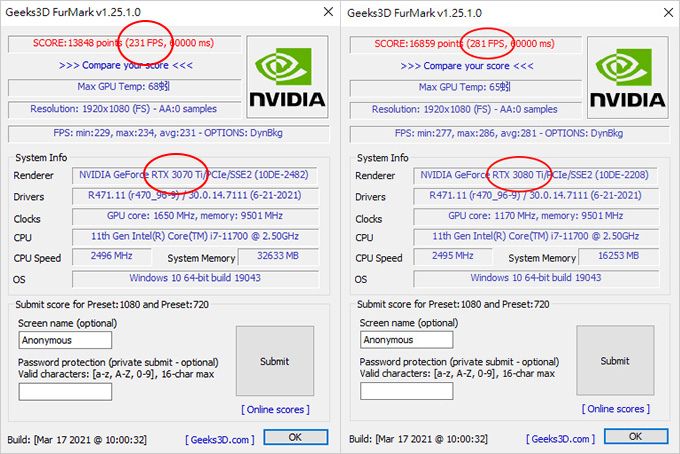Click the GPU core: 1650 MHz clocks field
This screenshot has width=680, height=454.
click(x=195, y=216)
